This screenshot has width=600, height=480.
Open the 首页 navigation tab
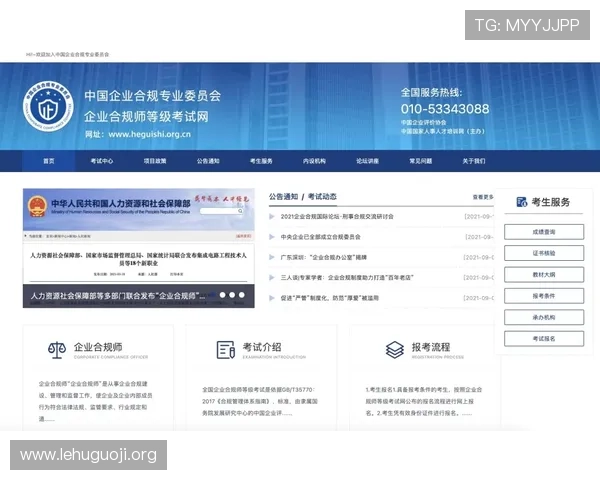pyautogui.click(x=49, y=161)
